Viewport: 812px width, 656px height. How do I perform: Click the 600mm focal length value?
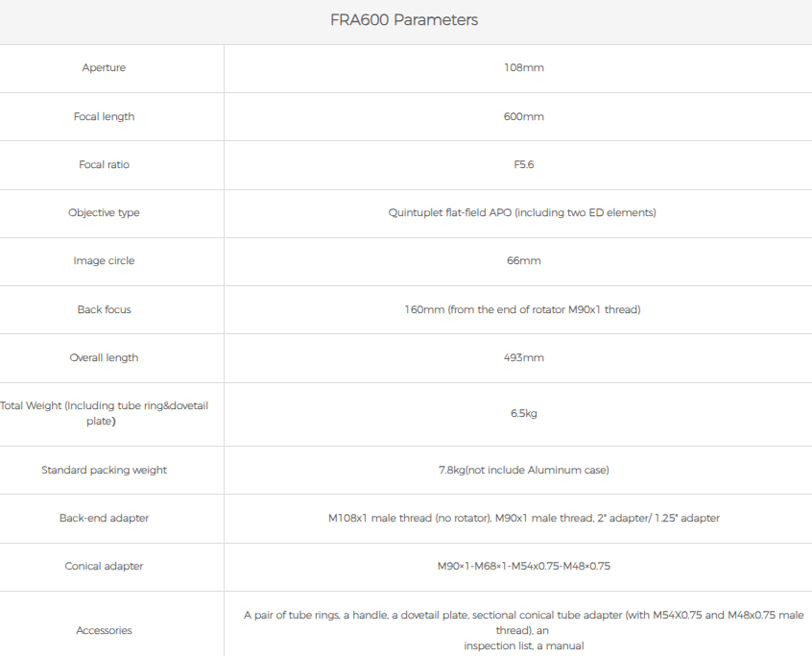click(x=523, y=116)
